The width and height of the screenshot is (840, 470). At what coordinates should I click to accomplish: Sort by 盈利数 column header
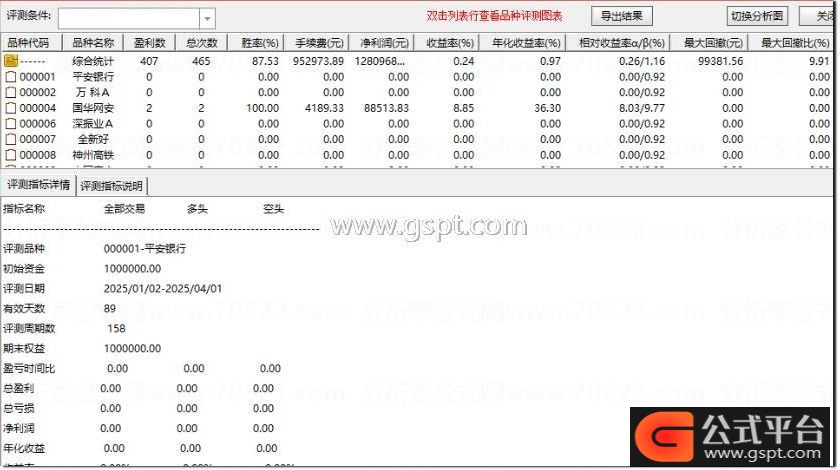(x=149, y=43)
